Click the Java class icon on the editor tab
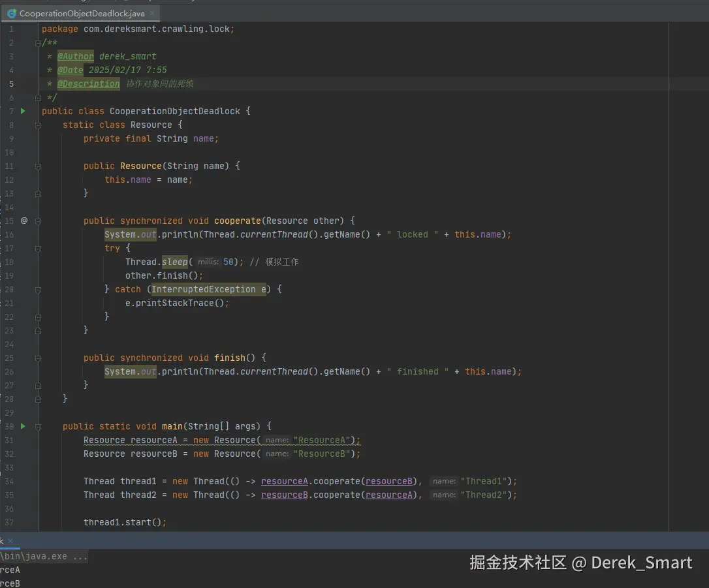The width and height of the screenshot is (709, 588). (12, 12)
